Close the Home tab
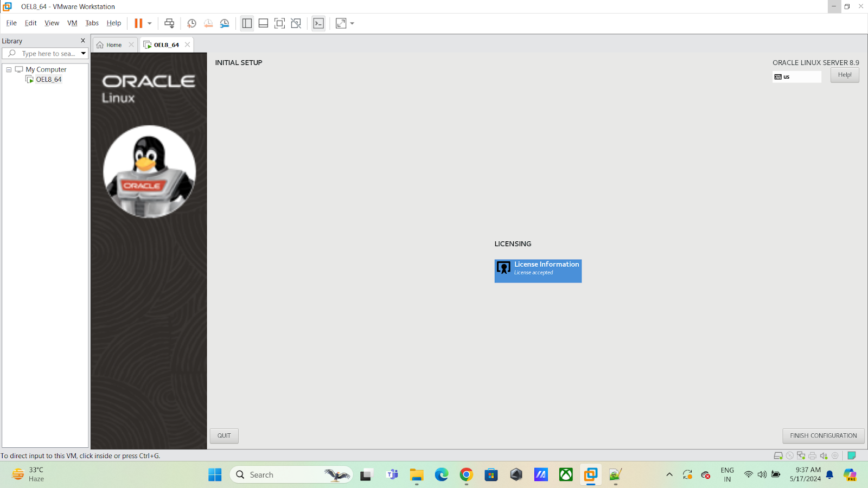The image size is (868, 488). [x=131, y=45]
